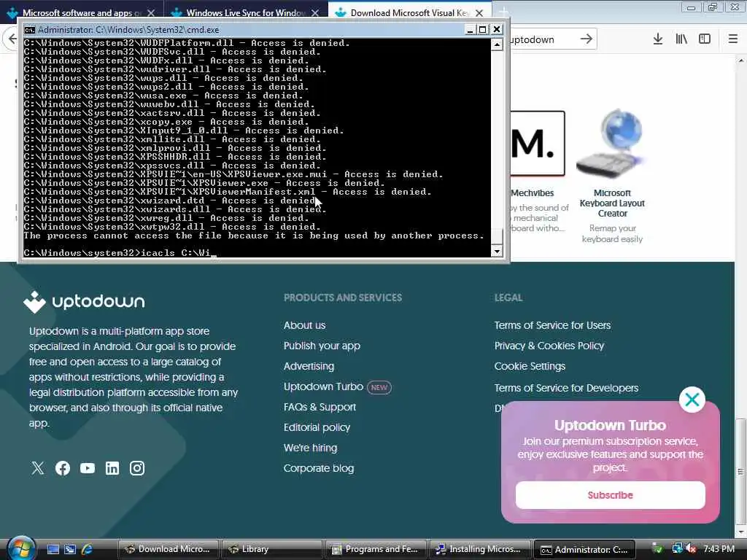Close the Windows Live Sync tab
The height and width of the screenshot is (560, 747).
[315, 13]
